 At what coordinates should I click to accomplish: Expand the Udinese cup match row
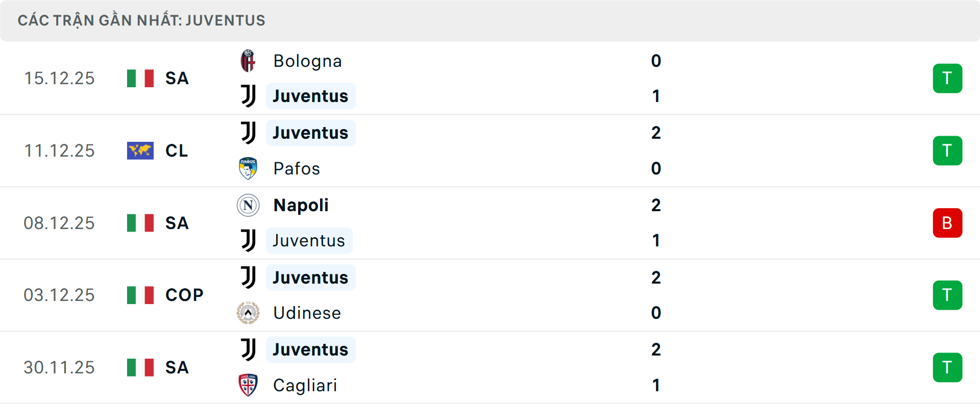click(x=490, y=295)
